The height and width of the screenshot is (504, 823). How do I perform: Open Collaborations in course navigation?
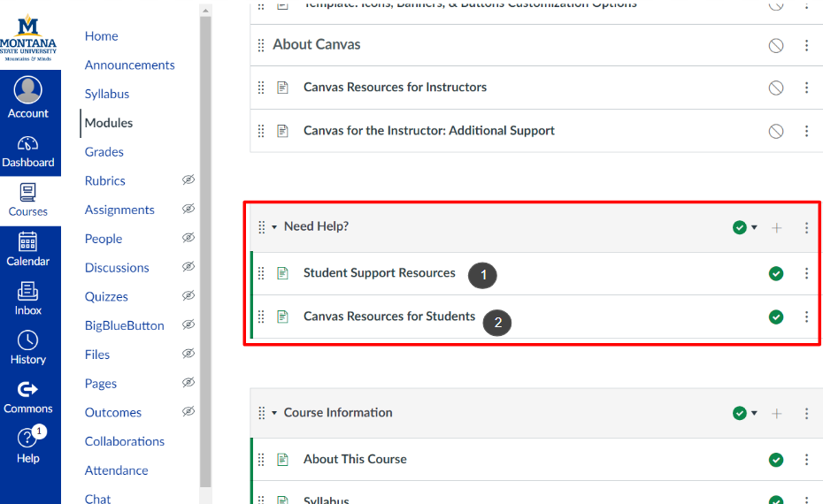coord(125,441)
